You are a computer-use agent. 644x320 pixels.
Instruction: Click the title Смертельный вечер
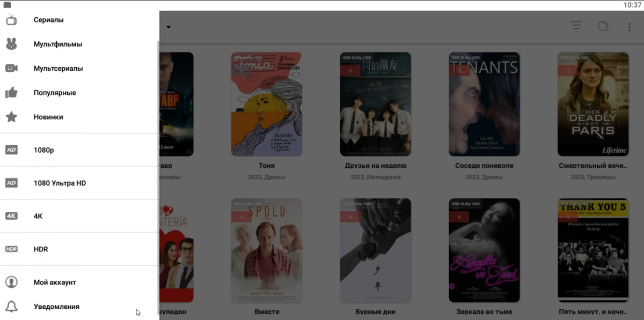pyautogui.click(x=593, y=166)
